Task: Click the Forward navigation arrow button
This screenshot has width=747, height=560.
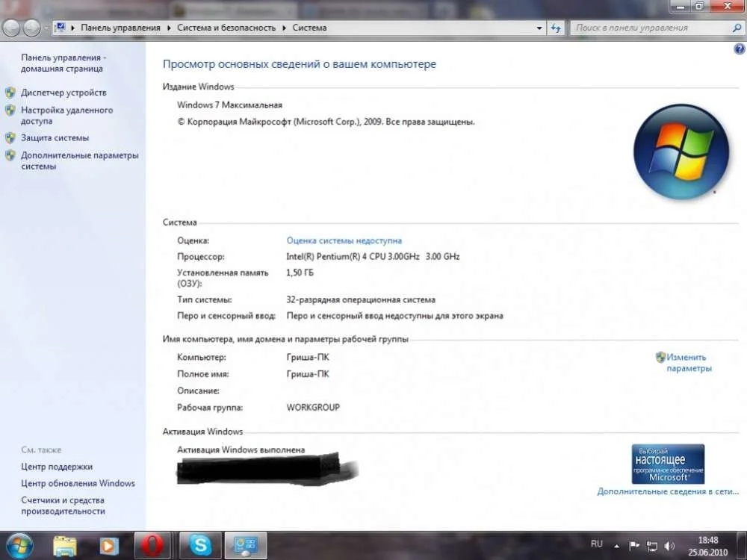Action: [x=31, y=28]
